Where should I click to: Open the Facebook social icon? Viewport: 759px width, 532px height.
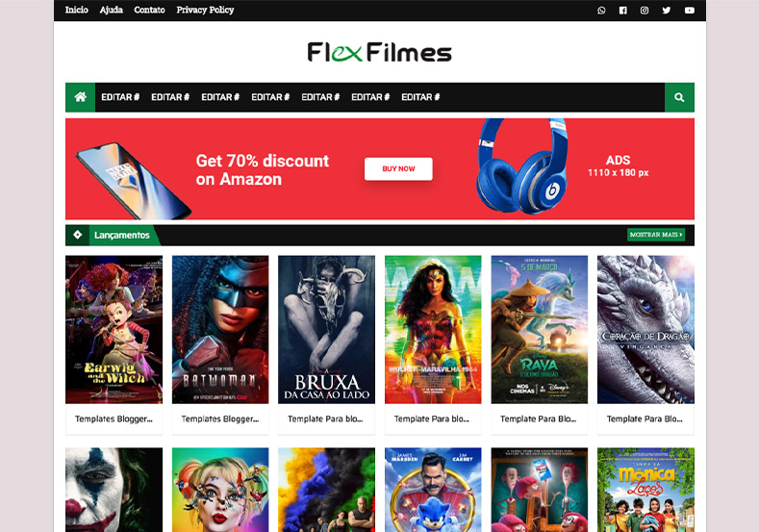point(623,11)
